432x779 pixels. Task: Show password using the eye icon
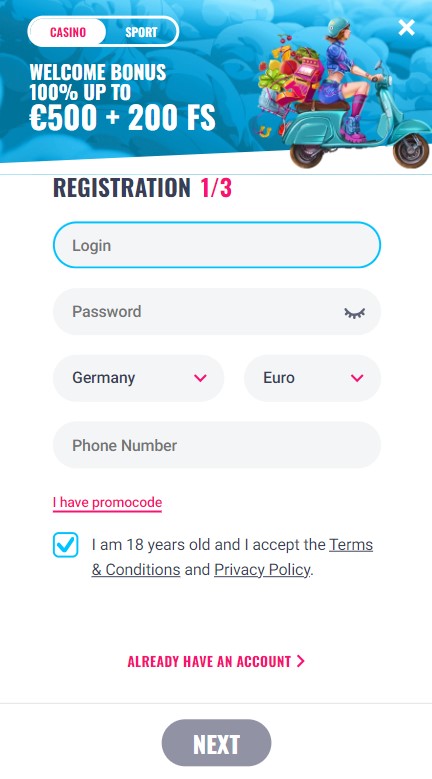point(355,312)
